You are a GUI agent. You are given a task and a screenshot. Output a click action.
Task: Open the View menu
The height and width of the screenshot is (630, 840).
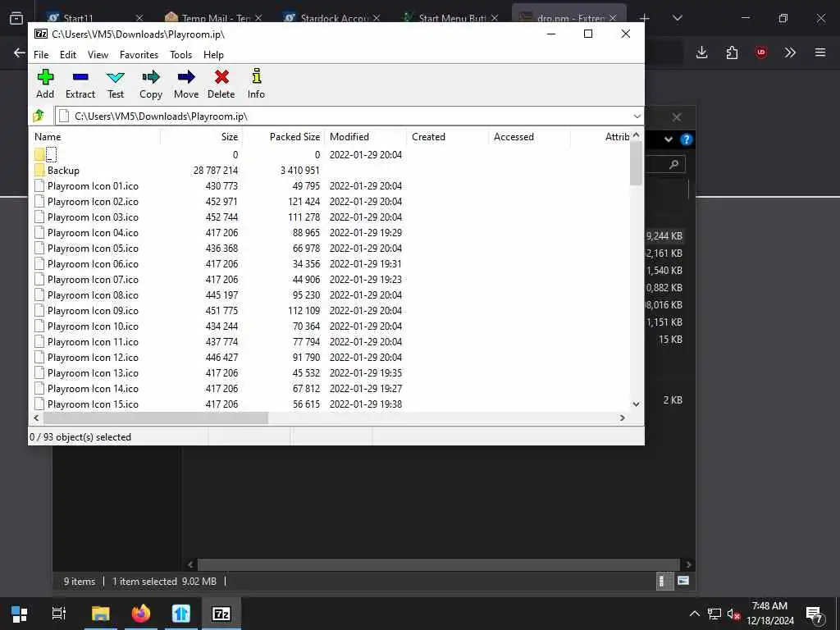click(98, 55)
